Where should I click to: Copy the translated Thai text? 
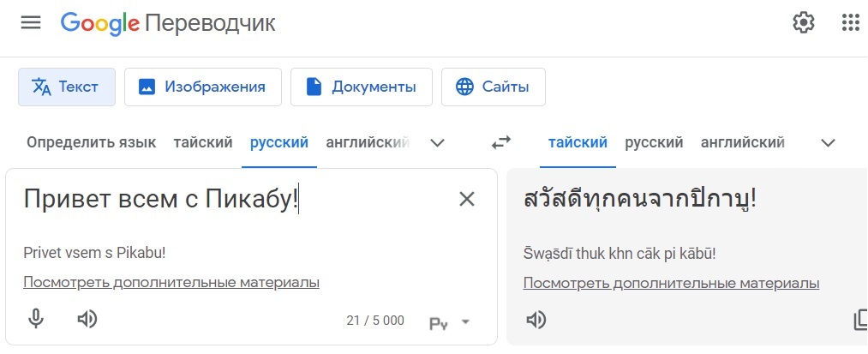[860, 320]
